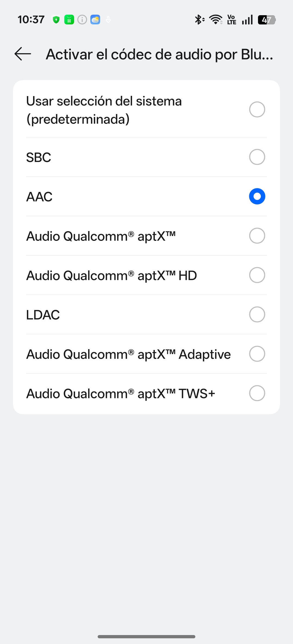This screenshot has width=293, height=644.
Task: Tap the weather notification icon
Action: (95, 20)
